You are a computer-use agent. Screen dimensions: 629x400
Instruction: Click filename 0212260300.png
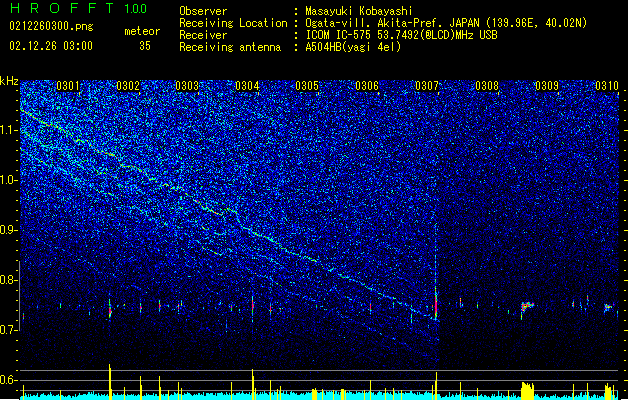pyautogui.click(x=51, y=26)
